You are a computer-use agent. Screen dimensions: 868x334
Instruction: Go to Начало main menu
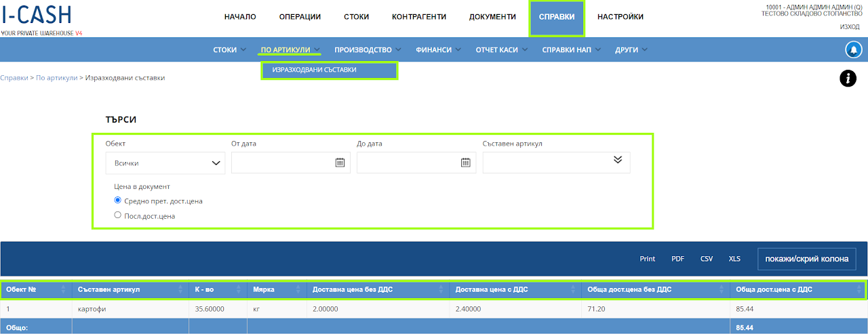pyautogui.click(x=240, y=17)
